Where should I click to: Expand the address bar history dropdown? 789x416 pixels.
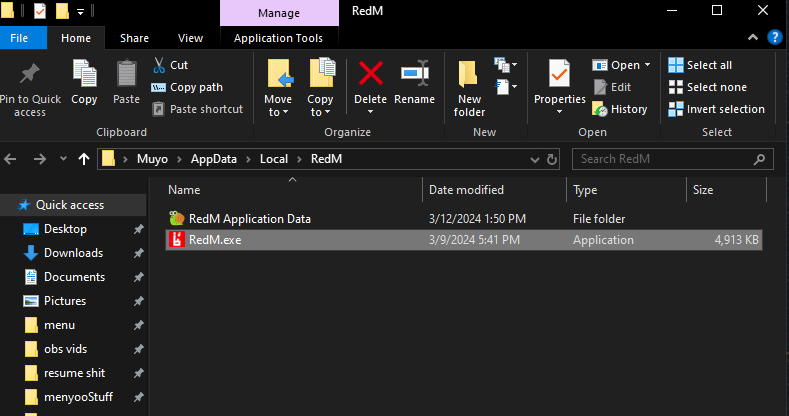coord(534,160)
